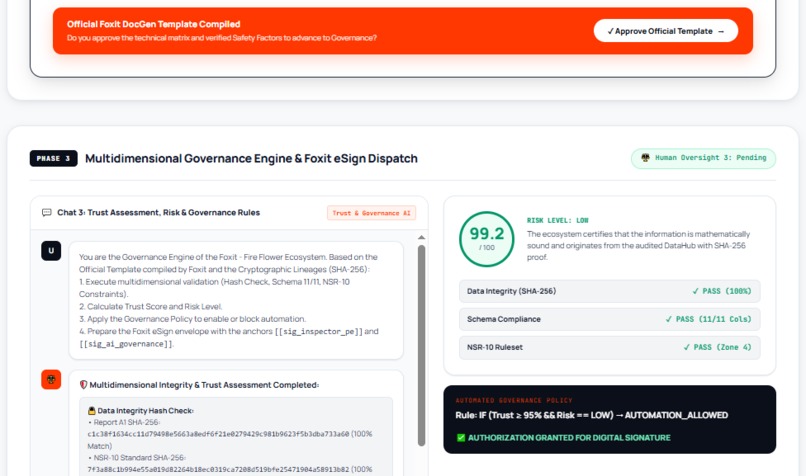Click the RISK LEVEL: LOW label

[x=557, y=220]
